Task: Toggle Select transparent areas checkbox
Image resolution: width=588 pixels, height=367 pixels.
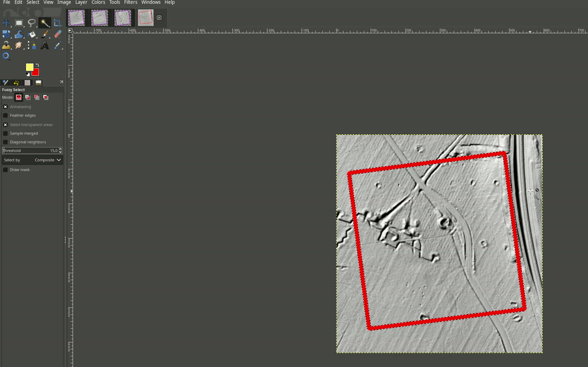Action: tap(6, 125)
